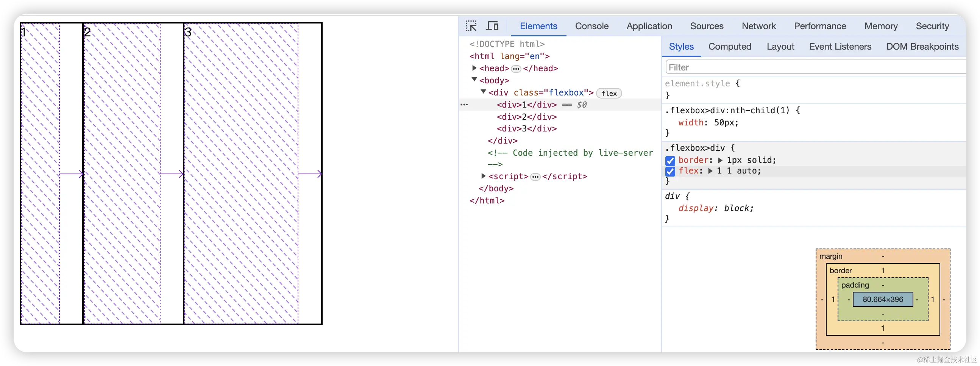Open the Console tab
Screen dimensions: 980x366
coord(591,26)
